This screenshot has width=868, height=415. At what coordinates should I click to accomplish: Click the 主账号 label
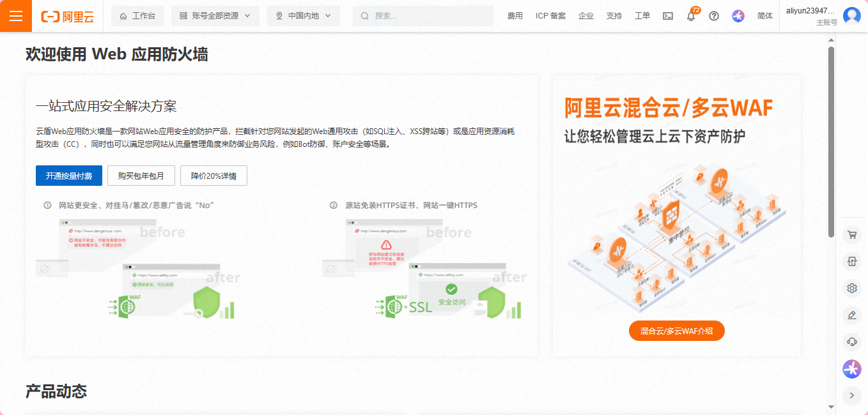(x=826, y=22)
